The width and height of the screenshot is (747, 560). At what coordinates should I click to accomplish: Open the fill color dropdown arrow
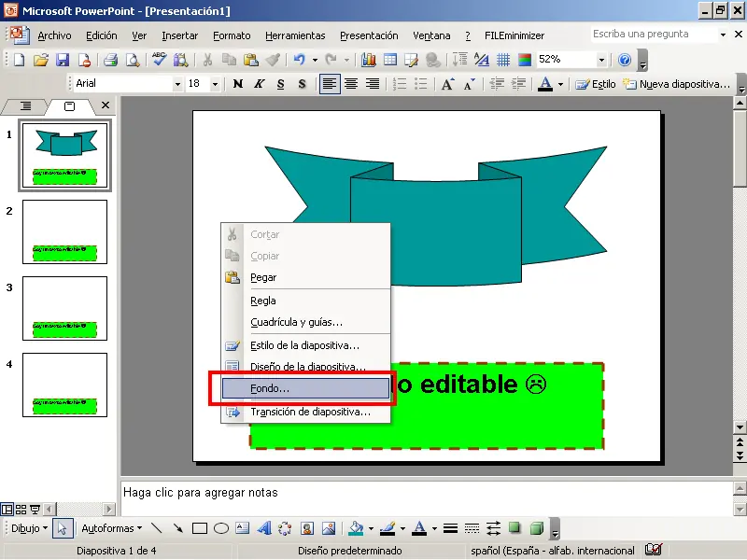click(370, 528)
